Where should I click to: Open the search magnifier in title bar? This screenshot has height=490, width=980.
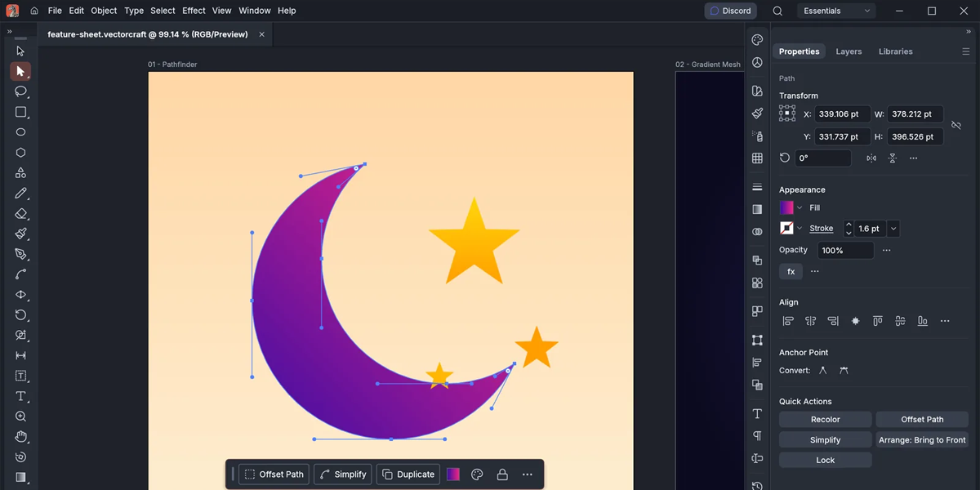click(x=777, y=11)
